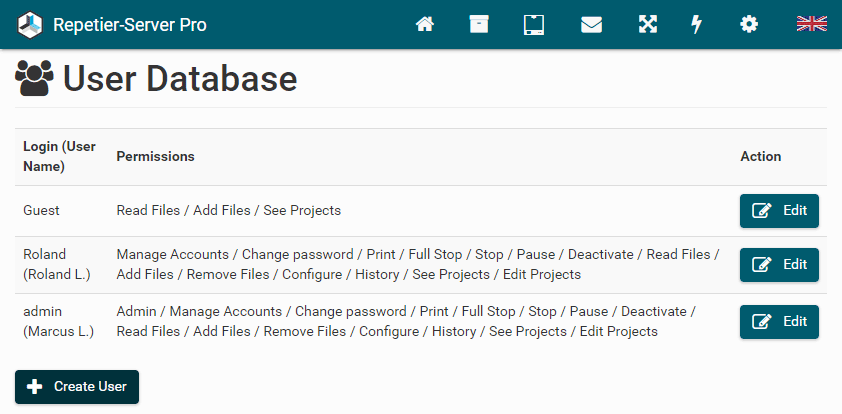This screenshot has width=842, height=414.
Task: Click the lightning bolt emergency icon
Action: [697, 24]
